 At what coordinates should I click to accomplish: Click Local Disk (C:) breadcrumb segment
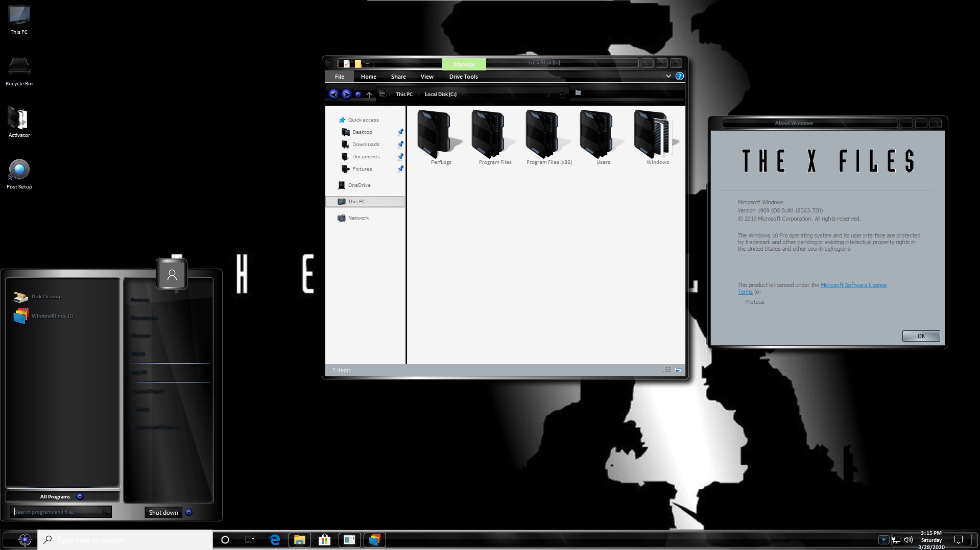click(x=440, y=94)
